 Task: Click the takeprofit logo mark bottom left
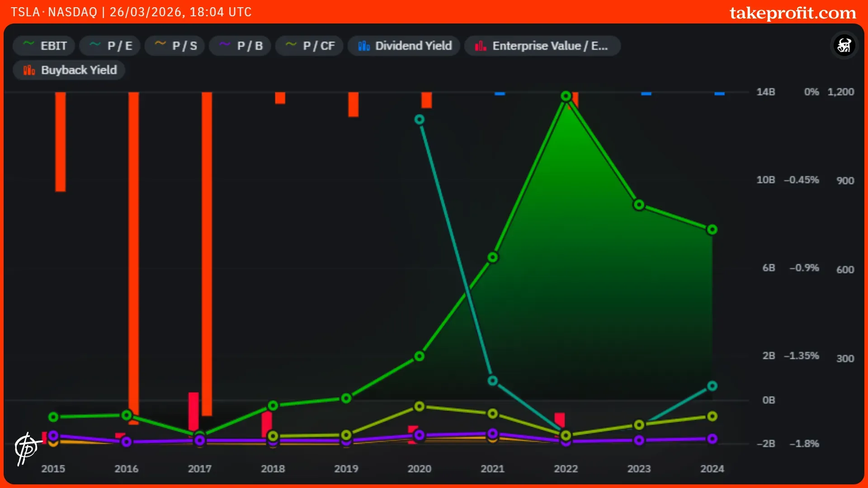coord(26,448)
